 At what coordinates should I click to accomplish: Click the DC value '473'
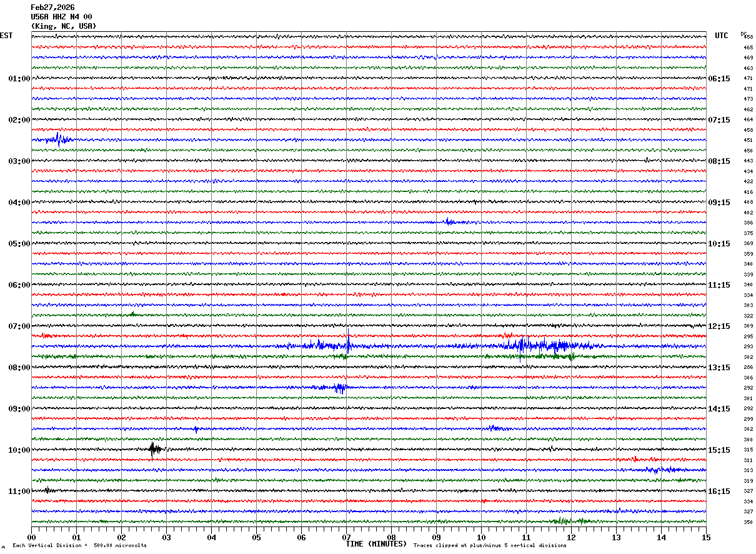click(748, 99)
